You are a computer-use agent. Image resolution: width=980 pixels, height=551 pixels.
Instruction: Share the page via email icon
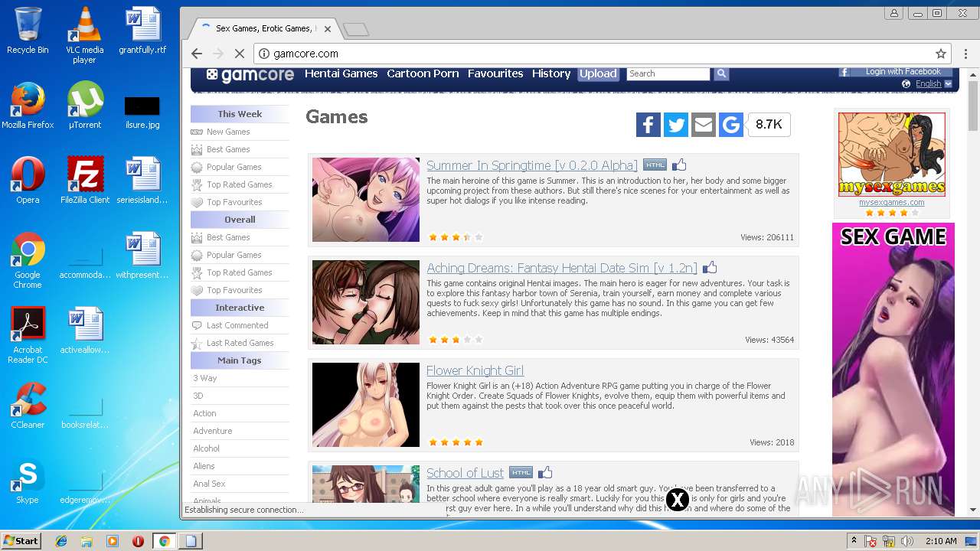point(704,125)
